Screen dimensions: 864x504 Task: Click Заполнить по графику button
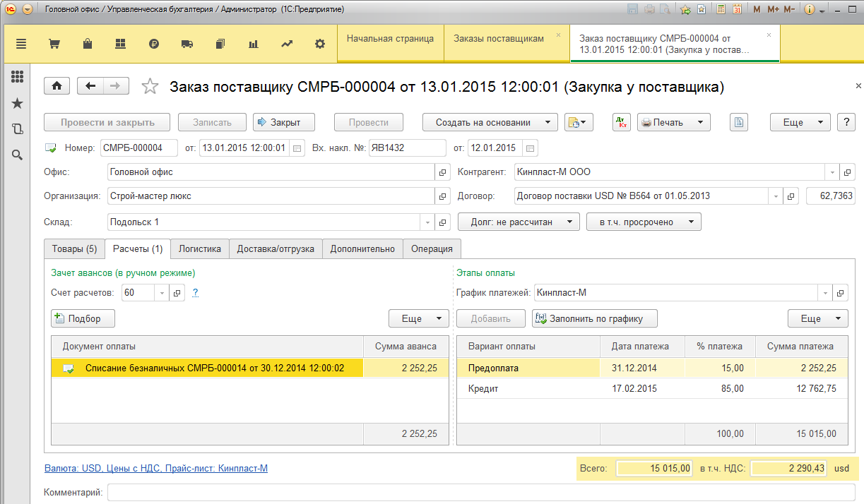pos(594,319)
